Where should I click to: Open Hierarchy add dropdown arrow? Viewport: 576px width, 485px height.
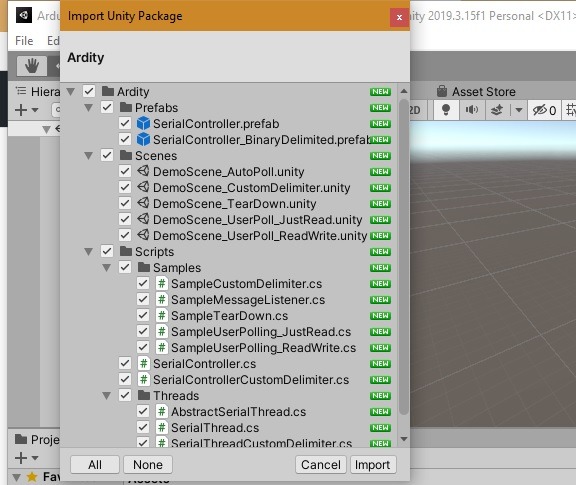click(35, 110)
